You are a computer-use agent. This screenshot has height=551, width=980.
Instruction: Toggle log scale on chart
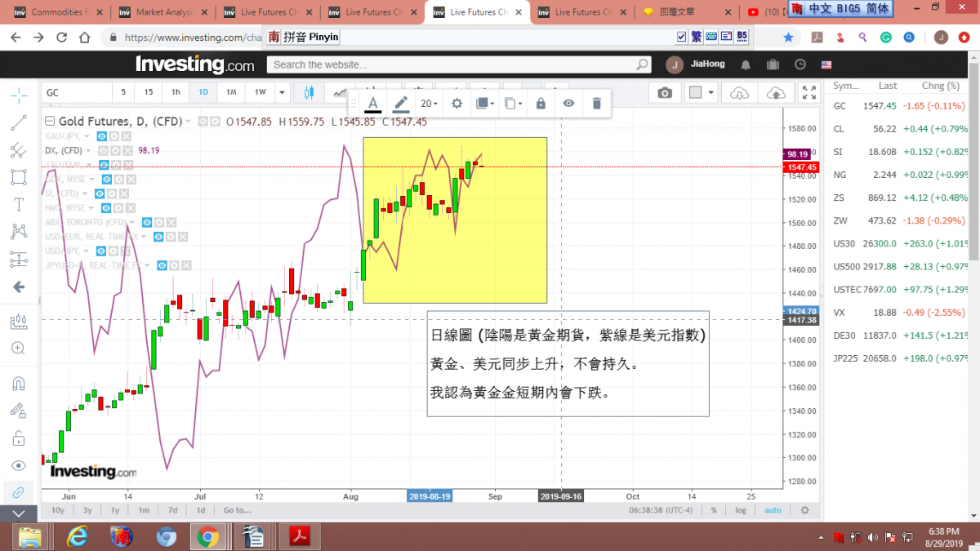[x=741, y=510]
